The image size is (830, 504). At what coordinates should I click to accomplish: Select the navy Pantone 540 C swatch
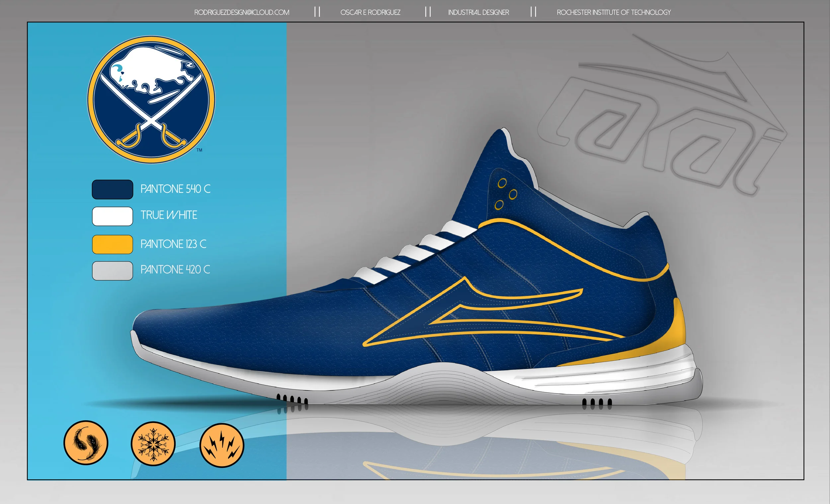(113, 189)
